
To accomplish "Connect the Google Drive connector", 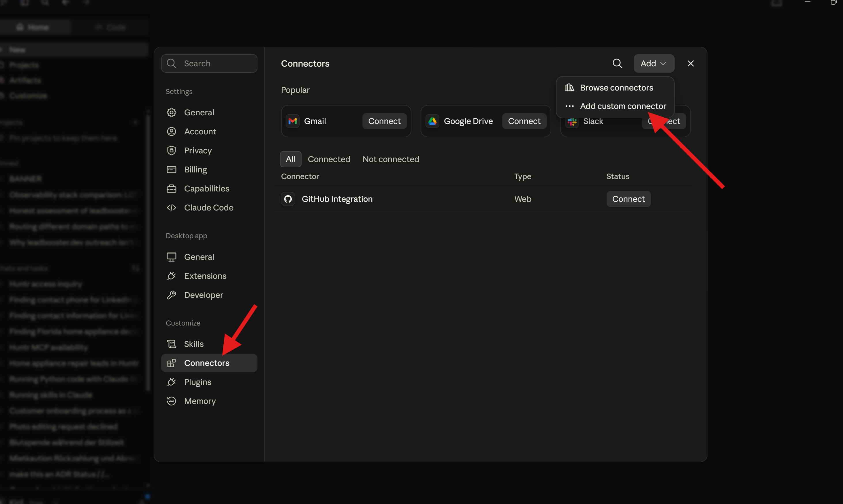I will click(524, 121).
